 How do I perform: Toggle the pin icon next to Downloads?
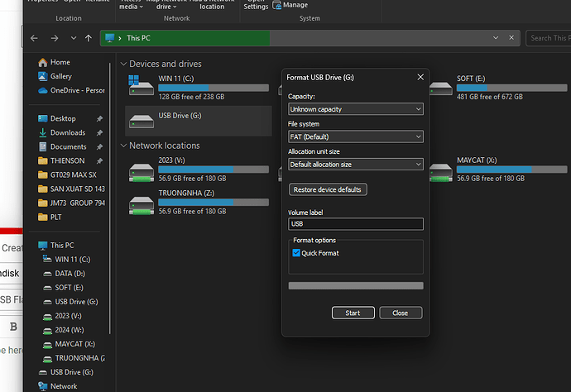pos(99,133)
